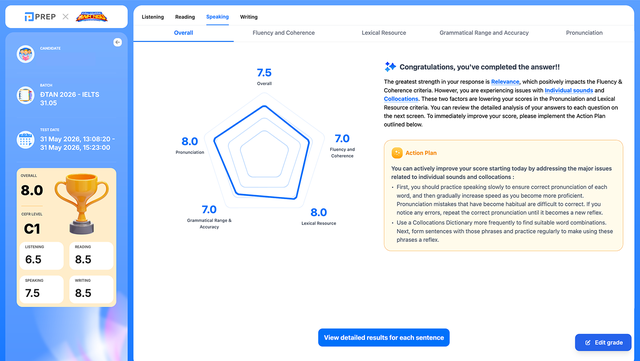Collapse sidebar with the arrow button
Screen dimensions: 640x361
tap(118, 42)
